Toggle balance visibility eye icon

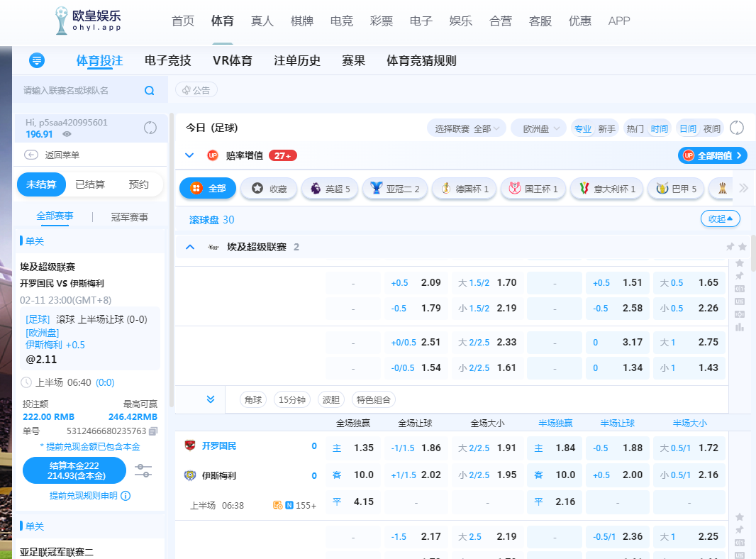point(67,134)
